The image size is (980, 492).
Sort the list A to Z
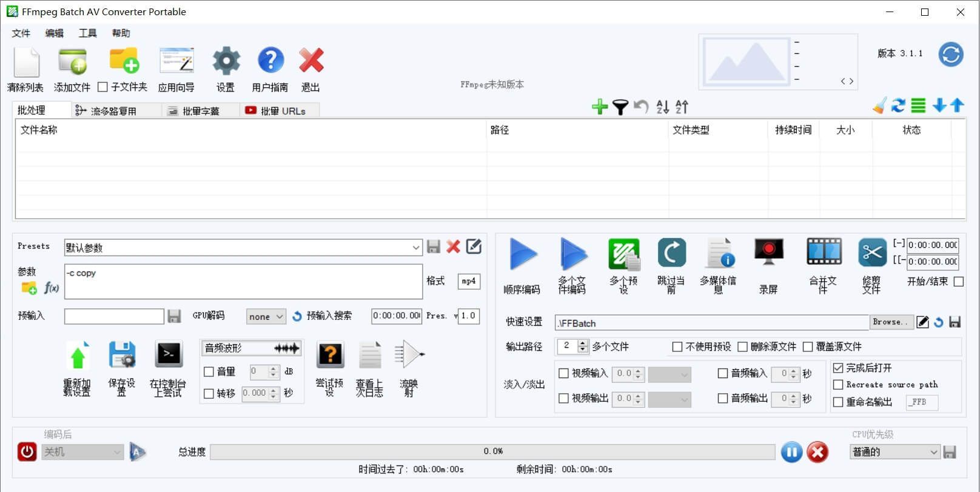tap(663, 107)
